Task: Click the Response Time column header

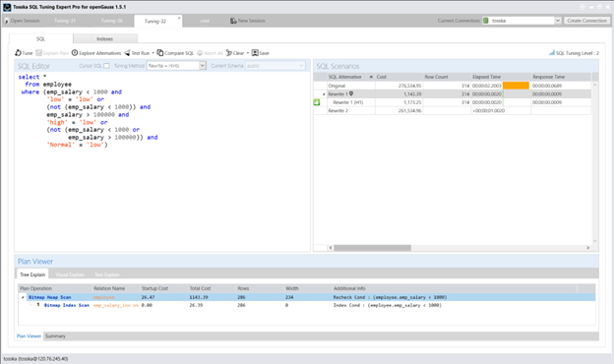Action: [x=561, y=77]
